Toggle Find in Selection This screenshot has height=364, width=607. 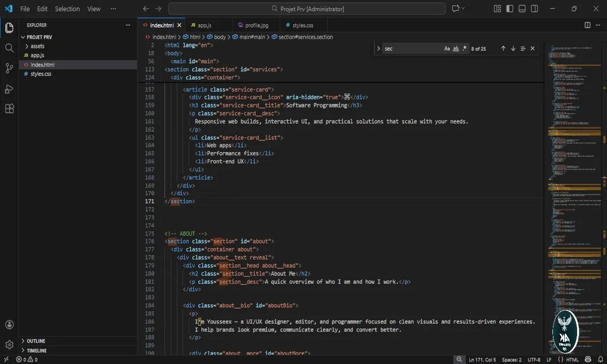(x=523, y=49)
